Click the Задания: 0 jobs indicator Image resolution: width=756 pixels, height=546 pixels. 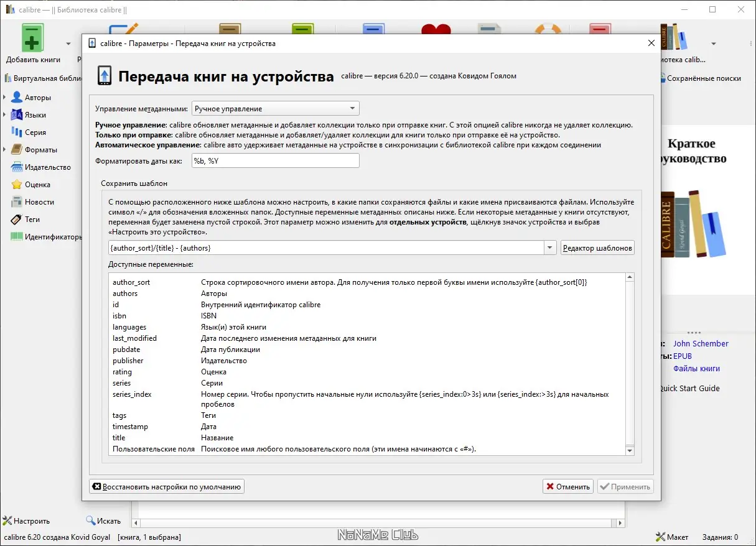[x=719, y=537]
